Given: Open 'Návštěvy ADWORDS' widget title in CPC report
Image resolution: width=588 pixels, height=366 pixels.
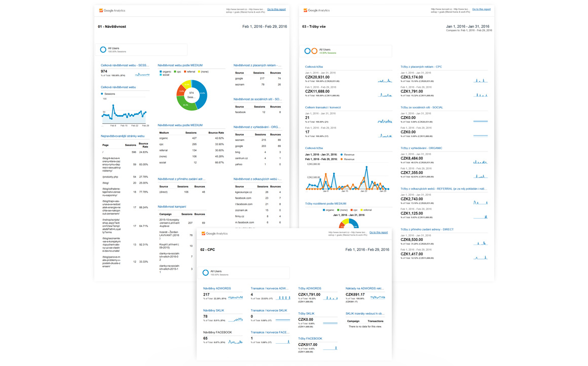Looking at the screenshot, I should 217,289.
